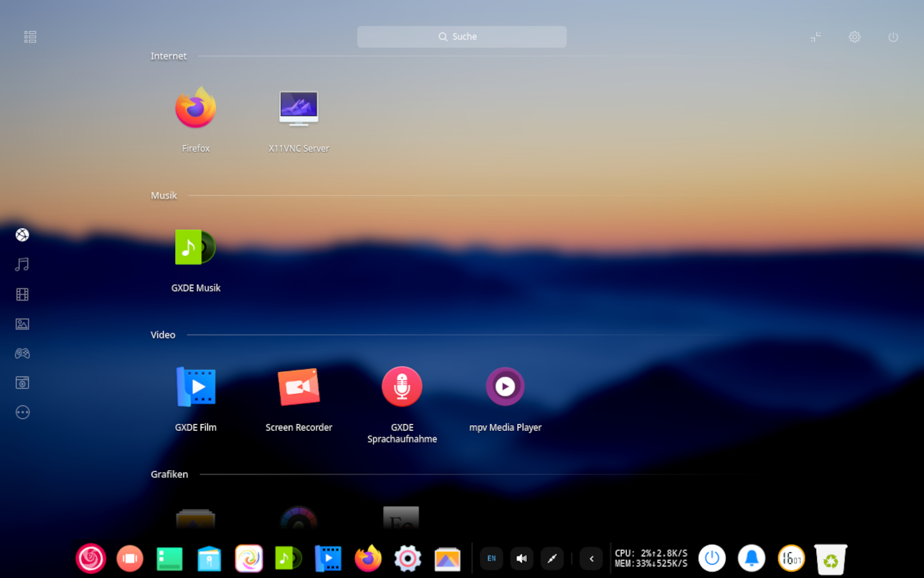Toggle the volume speaker icon in dock
The image size is (924, 578).
pos(522,559)
